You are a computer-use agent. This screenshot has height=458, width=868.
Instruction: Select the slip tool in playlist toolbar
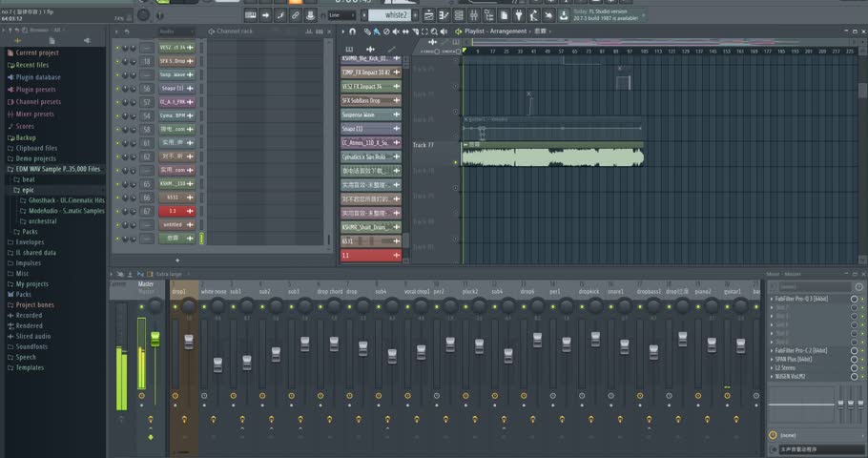(x=404, y=31)
